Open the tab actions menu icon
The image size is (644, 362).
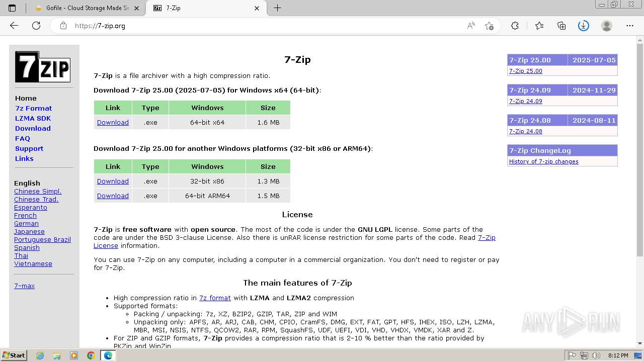point(12,8)
